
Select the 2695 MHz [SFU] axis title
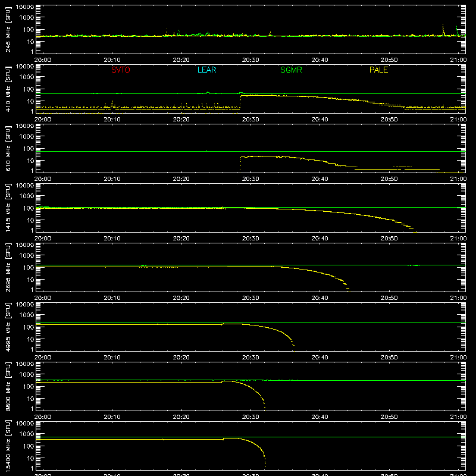pos(8,267)
